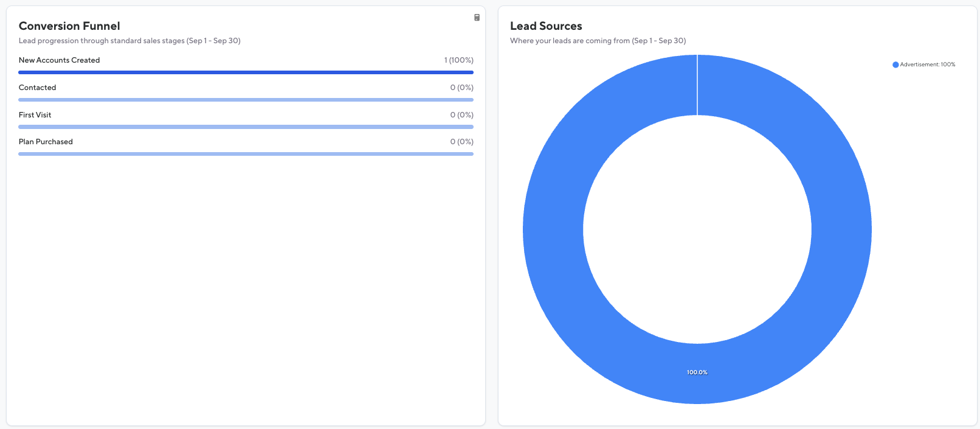Click the 0 (0%) value for Plan Purchased
This screenshot has width=980, height=429.
[461, 142]
